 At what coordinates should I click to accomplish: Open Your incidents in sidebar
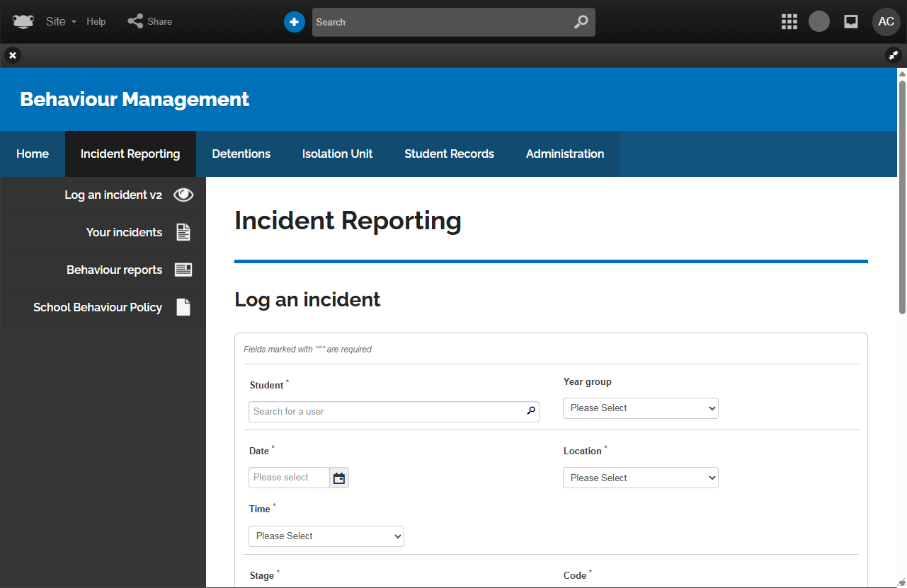click(124, 232)
